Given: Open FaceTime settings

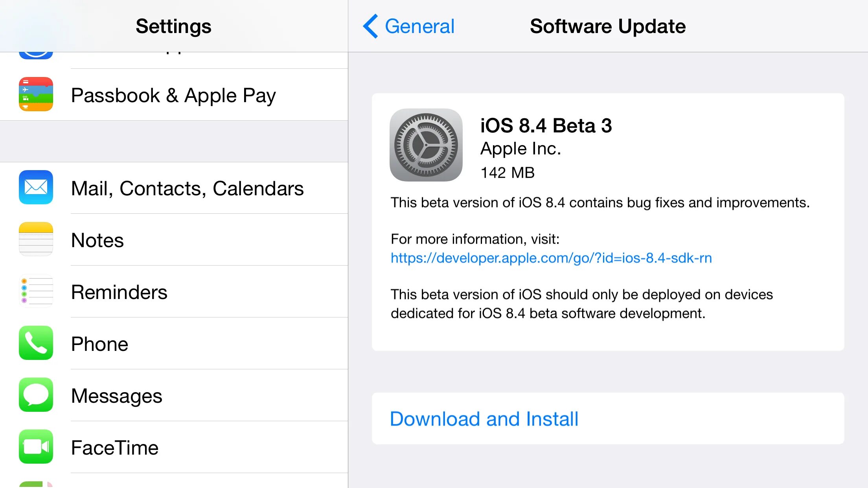Looking at the screenshot, I should pos(173,448).
